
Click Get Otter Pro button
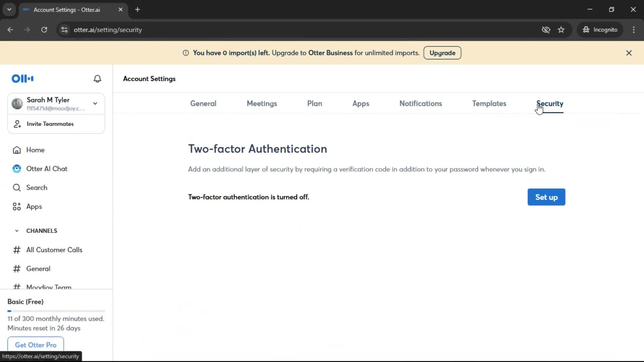coord(36,345)
